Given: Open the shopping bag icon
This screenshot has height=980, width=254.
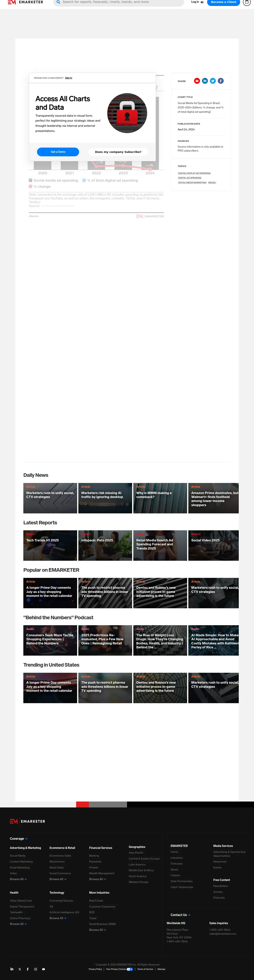Looking at the screenshot, I should (247, 2).
